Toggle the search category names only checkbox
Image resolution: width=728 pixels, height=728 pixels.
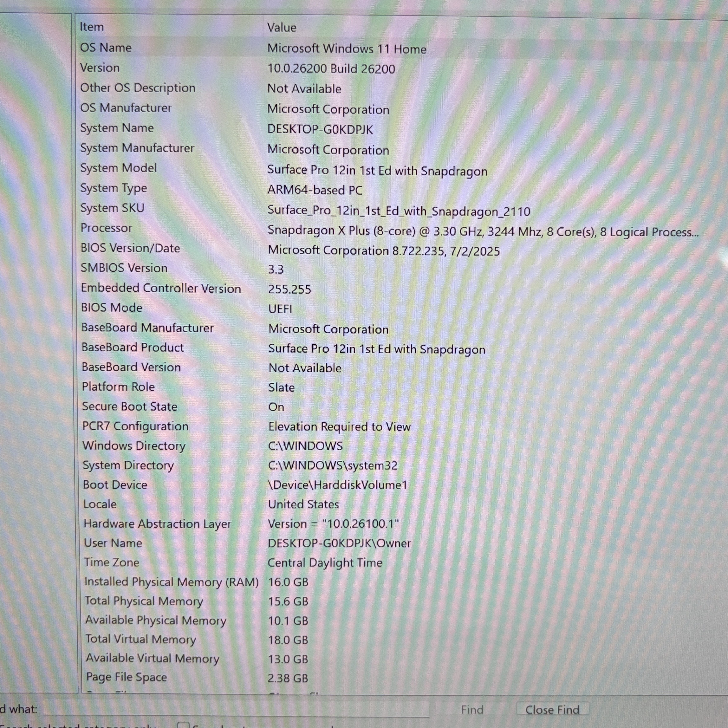[x=183, y=725]
